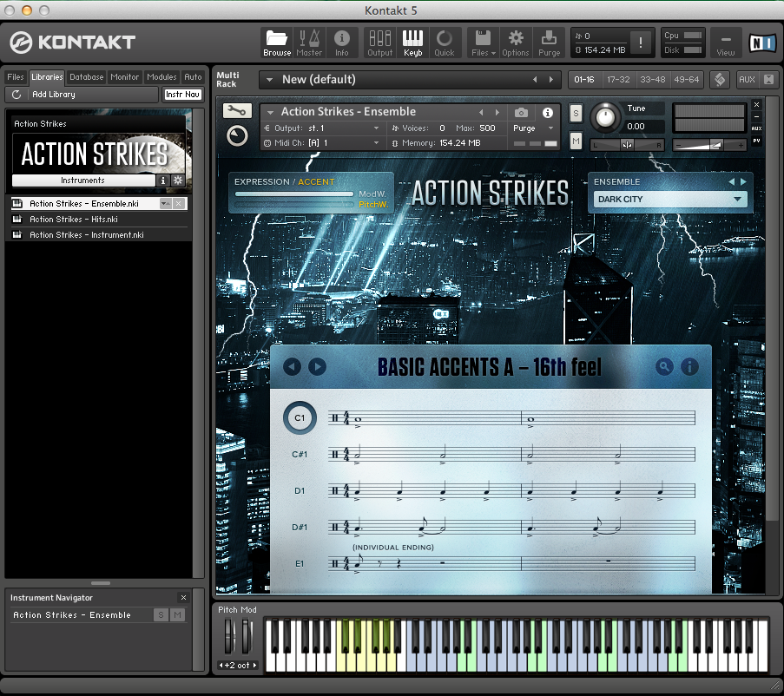The width and height of the screenshot is (784, 696).
Task: Adjust the instrument pan slider
Action: coord(627,146)
